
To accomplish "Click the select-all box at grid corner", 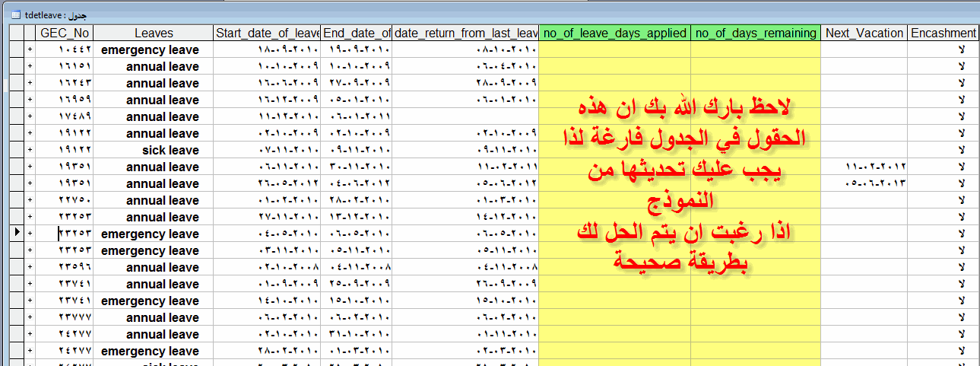I will [x=15, y=33].
